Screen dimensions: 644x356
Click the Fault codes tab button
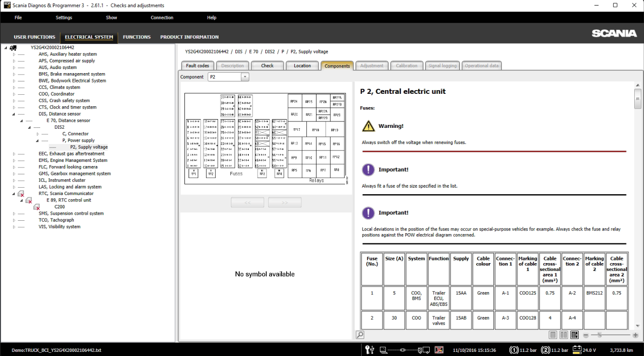(x=197, y=65)
